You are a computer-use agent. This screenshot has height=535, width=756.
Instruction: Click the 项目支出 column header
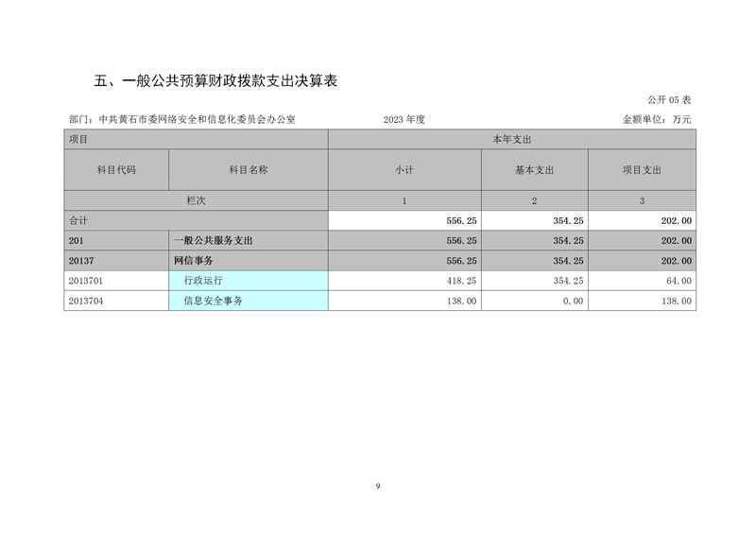(642, 170)
